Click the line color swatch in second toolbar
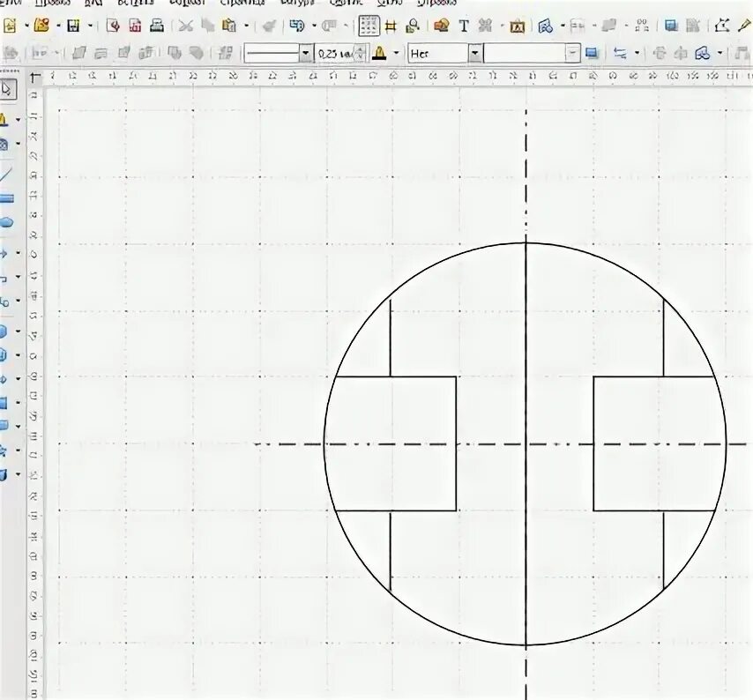Viewport: 753px width, 700px height. [x=380, y=53]
